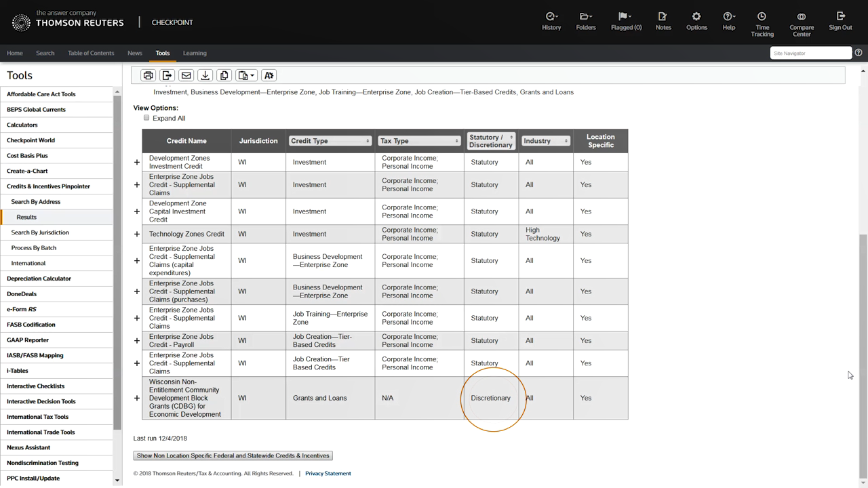
Task: Check the Expand All checkbox
Action: tap(146, 118)
